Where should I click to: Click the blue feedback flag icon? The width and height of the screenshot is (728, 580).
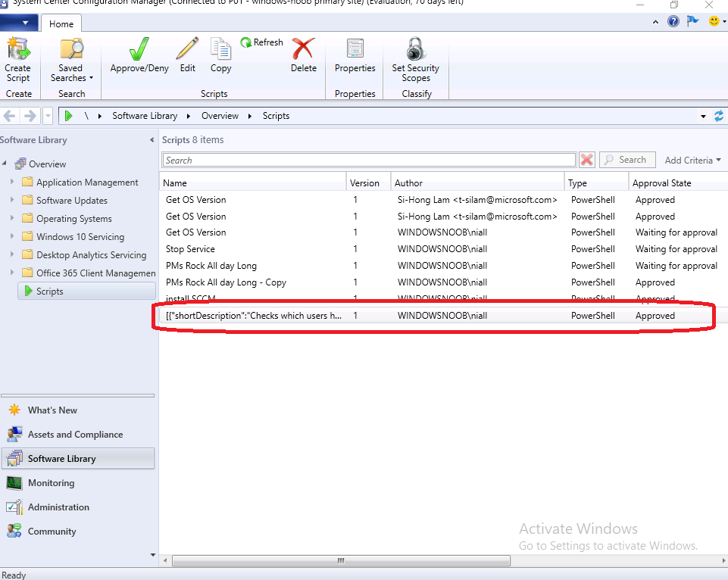692,21
